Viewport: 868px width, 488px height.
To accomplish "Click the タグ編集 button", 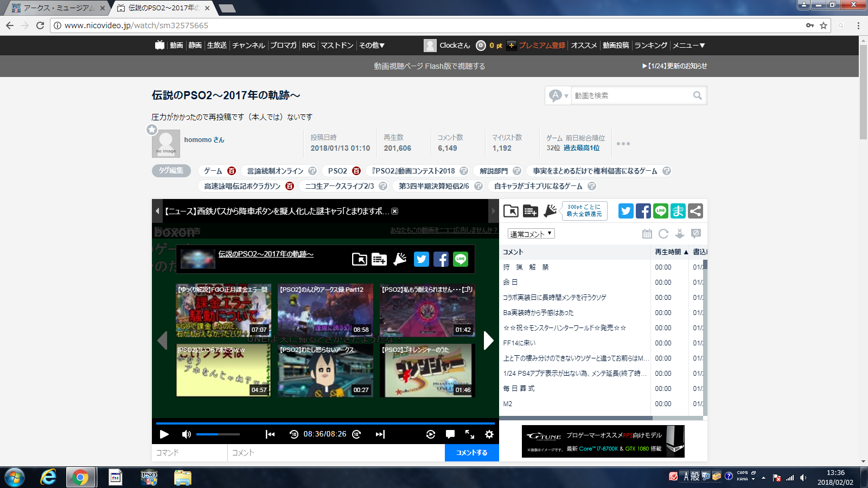I will point(171,170).
